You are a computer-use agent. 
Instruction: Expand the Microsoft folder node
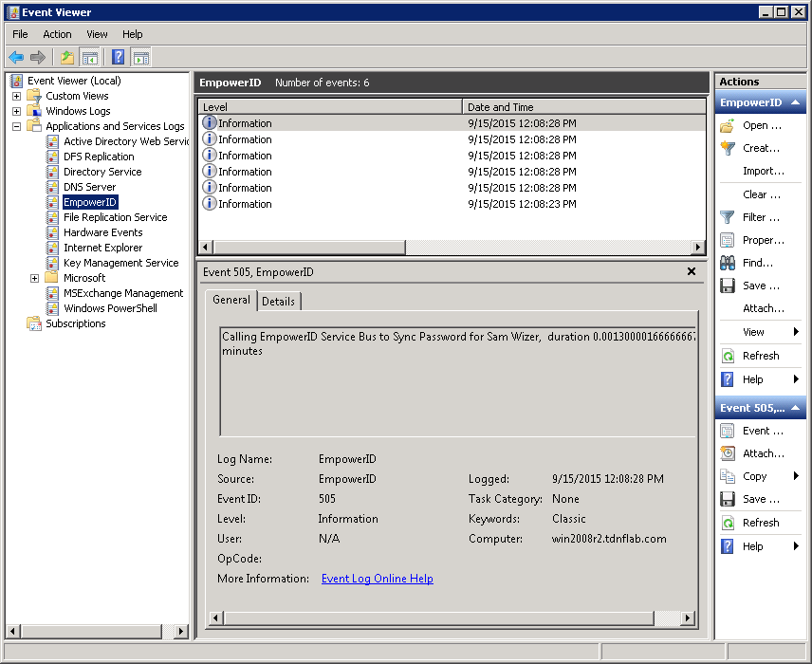click(x=34, y=278)
